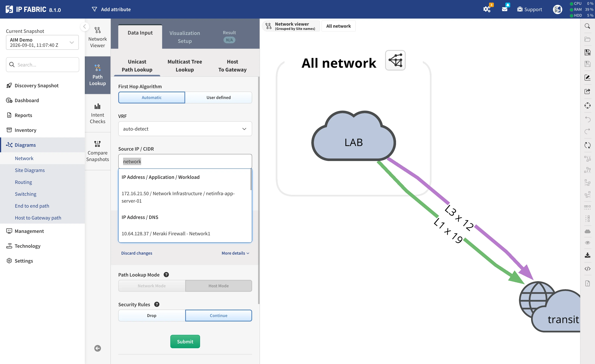Expand the Diagrams menu item
Image resolution: width=595 pixels, height=364 pixels.
pos(43,145)
